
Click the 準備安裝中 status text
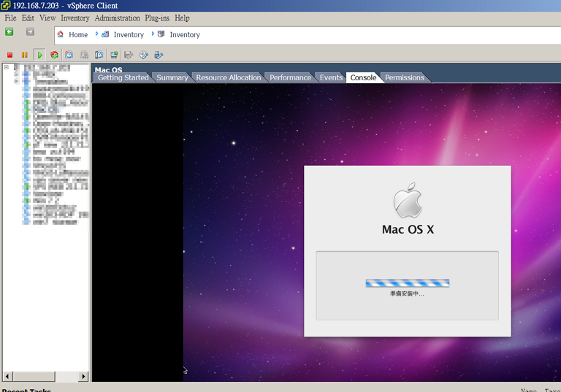(407, 293)
